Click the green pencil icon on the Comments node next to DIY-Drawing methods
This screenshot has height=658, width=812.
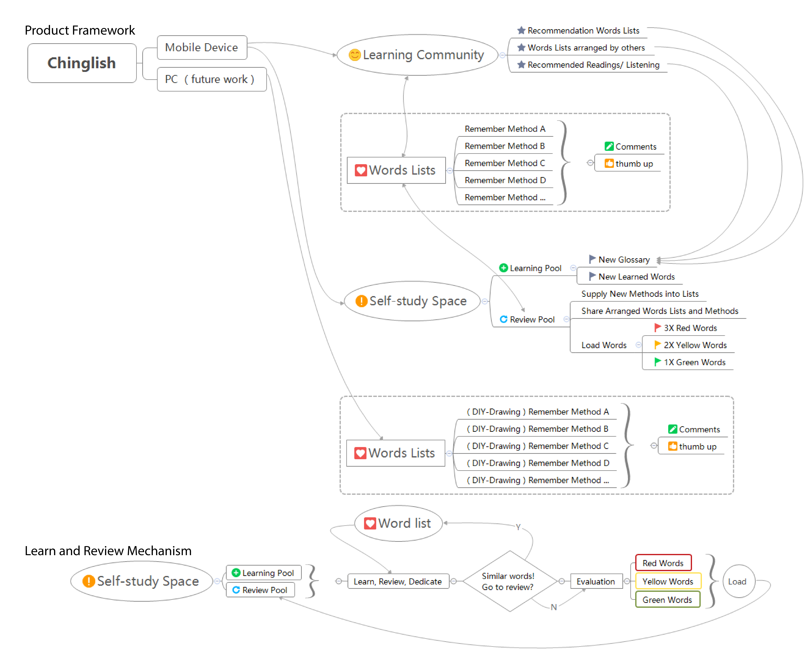(x=673, y=429)
